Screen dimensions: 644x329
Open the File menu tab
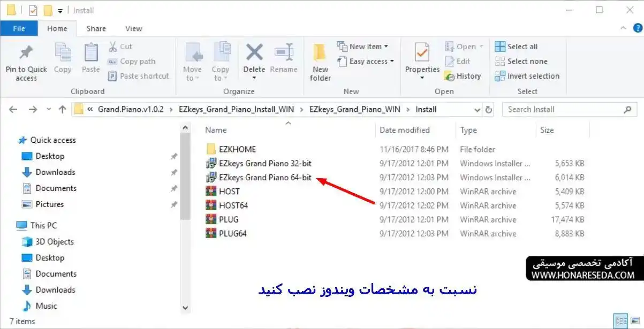[19, 28]
